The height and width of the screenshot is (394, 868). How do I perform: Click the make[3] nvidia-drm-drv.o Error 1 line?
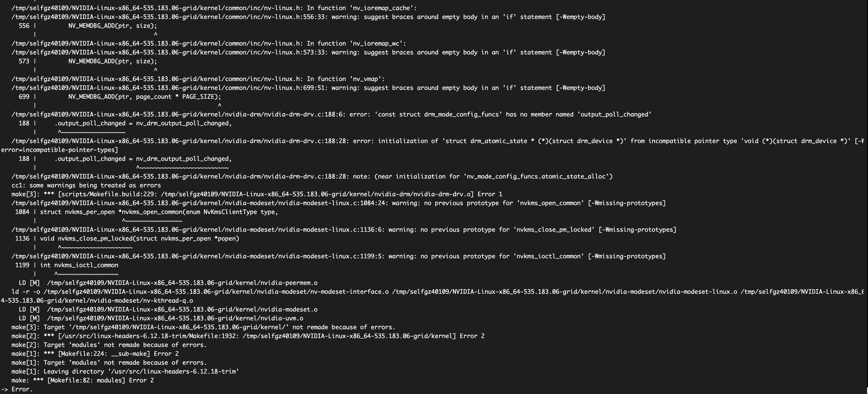pos(257,194)
